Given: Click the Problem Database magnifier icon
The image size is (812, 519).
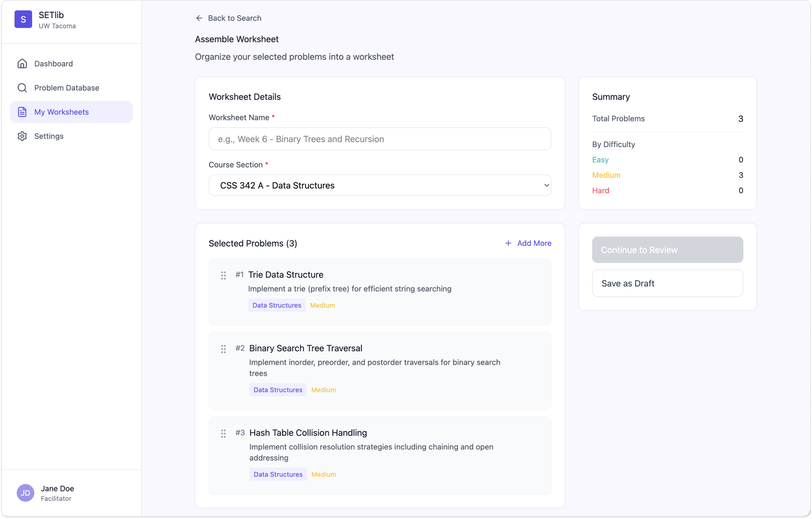Looking at the screenshot, I should 22,88.
